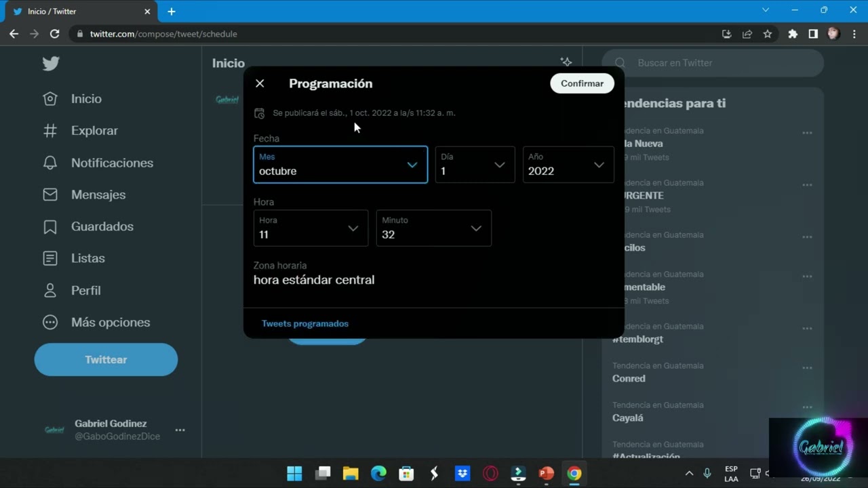Viewport: 868px width, 488px height.
Task: Close the Inicio / Twitter tab
Action: tap(147, 12)
